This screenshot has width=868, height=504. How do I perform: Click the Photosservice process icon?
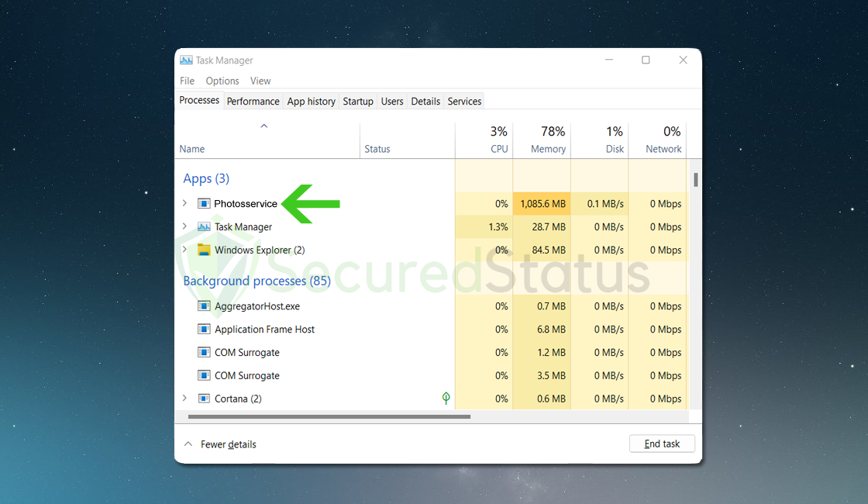204,204
